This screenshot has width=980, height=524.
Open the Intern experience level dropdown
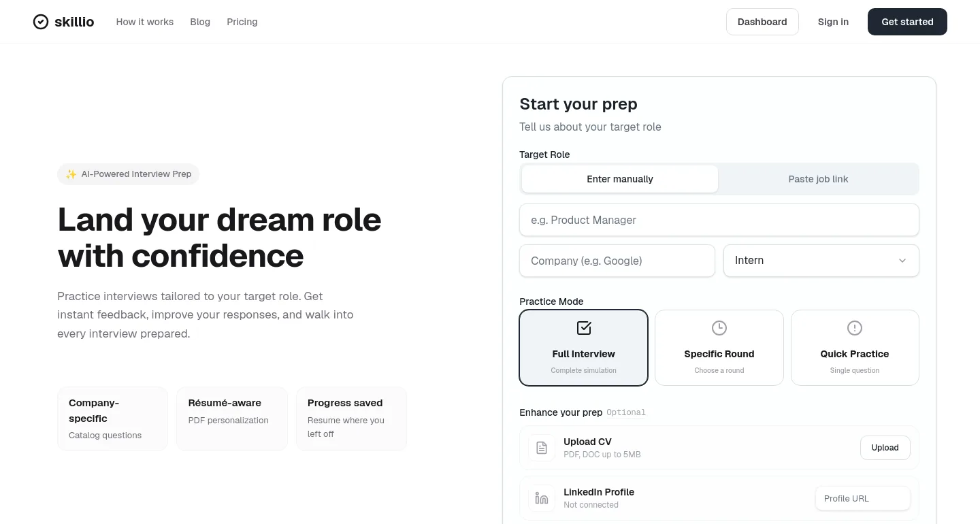[821, 261]
